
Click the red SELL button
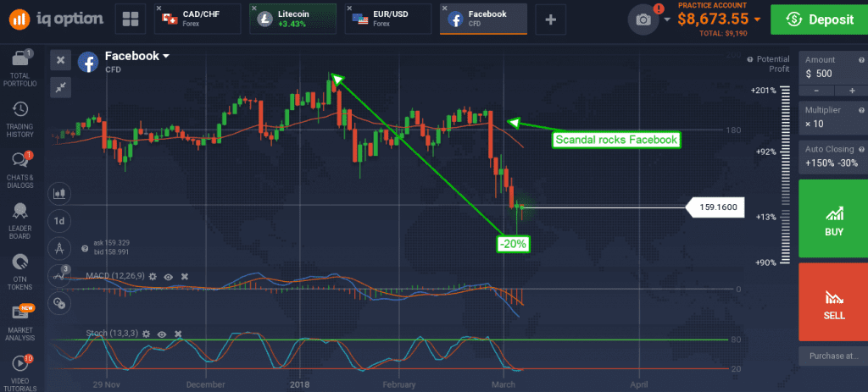pyautogui.click(x=833, y=302)
